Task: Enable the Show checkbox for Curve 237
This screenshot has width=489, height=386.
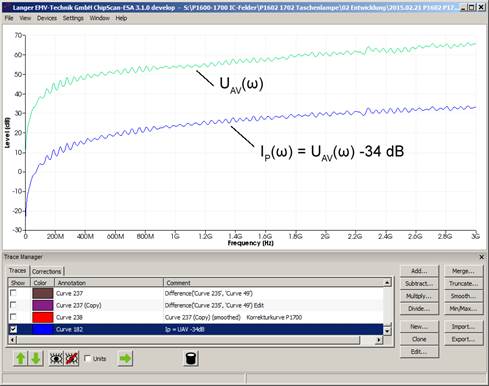Action: 13,293
